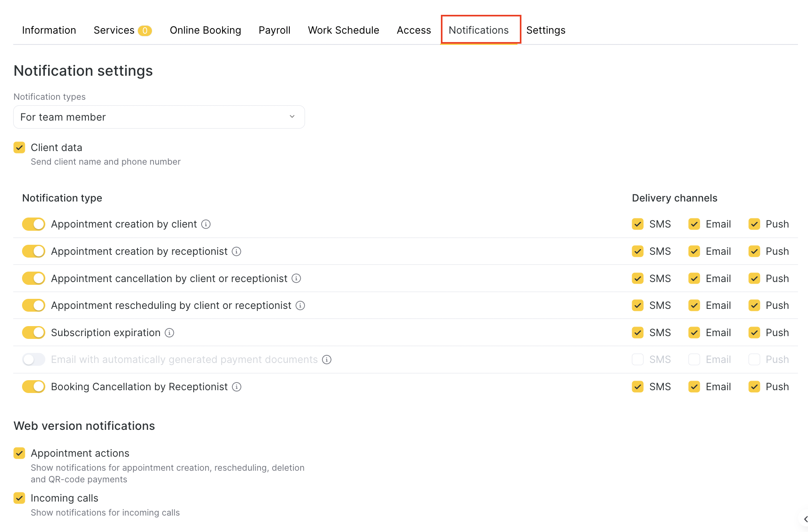Click info icon for payment documents email
The image size is (808, 532).
(x=327, y=360)
